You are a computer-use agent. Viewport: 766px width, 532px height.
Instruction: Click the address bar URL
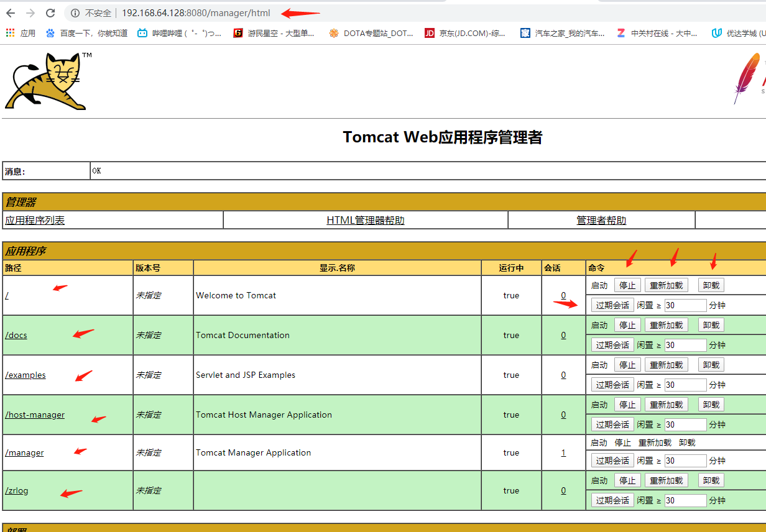pyautogui.click(x=196, y=13)
